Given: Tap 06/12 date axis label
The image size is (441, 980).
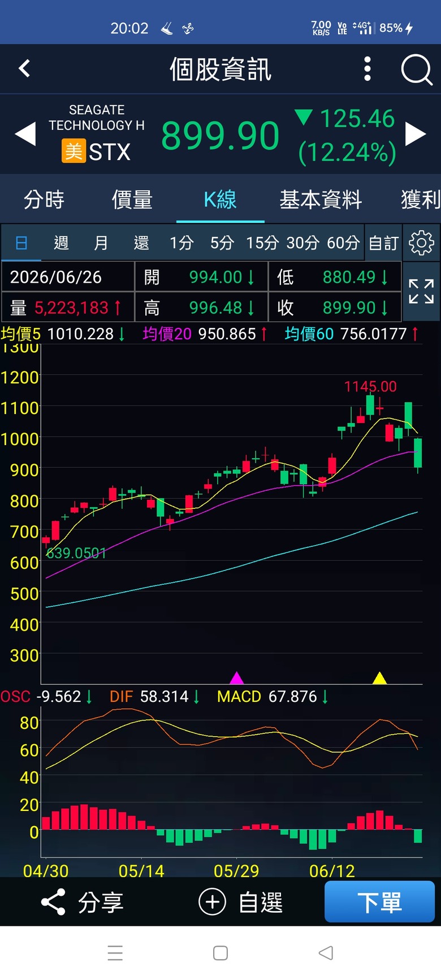Looking at the screenshot, I should (332, 871).
